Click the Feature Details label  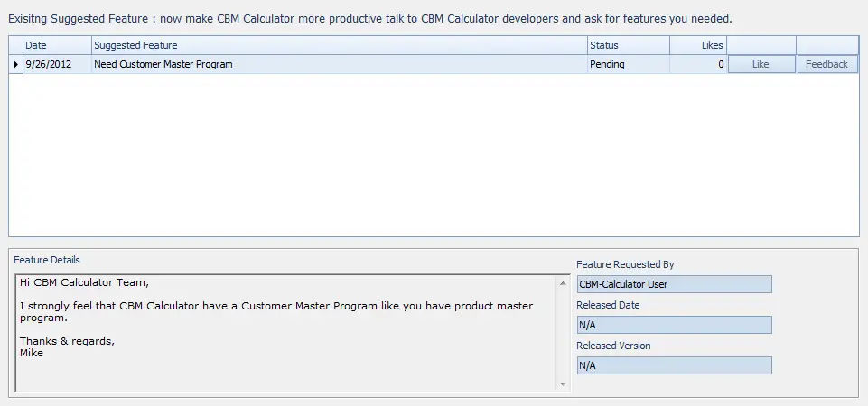coord(47,260)
